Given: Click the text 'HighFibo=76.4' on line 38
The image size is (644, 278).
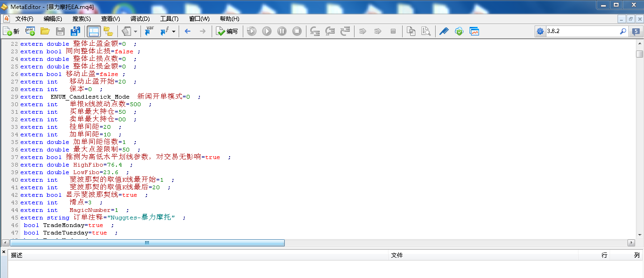Looking at the screenshot, I should [98, 165].
